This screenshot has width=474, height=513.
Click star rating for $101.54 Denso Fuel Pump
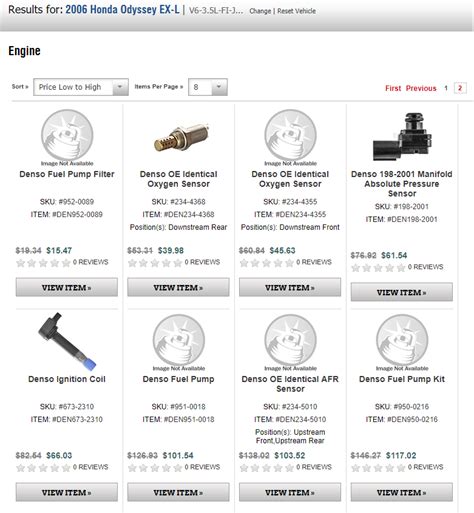pyautogui.click(x=155, y=468)
